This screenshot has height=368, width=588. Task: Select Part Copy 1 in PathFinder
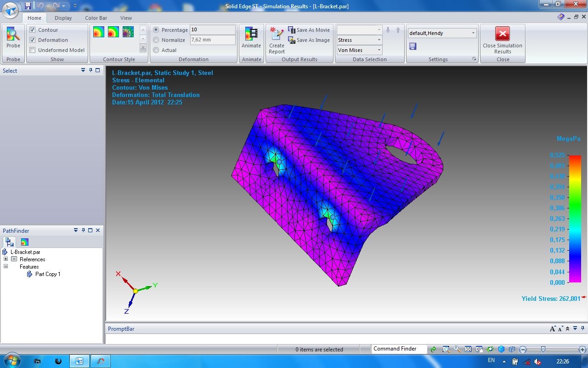(48, 274)
